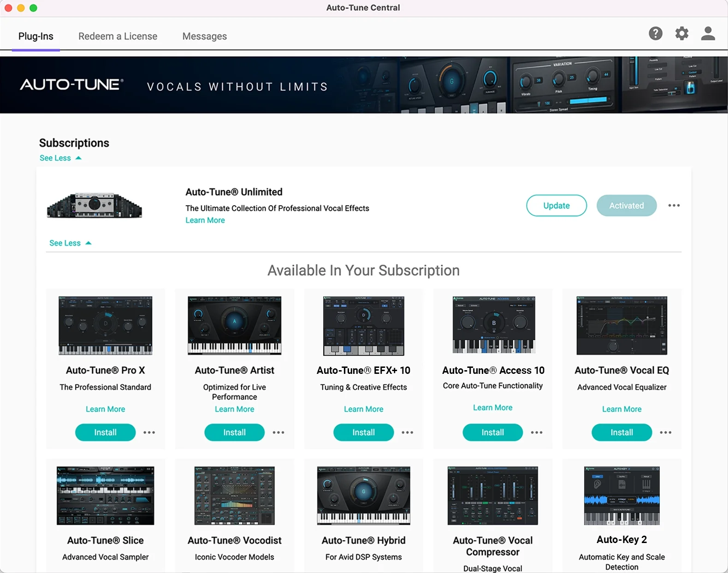Click the 'Subscriptions' heading text
The width and height of the screenshot is (728, 573).
click(74, 143)
